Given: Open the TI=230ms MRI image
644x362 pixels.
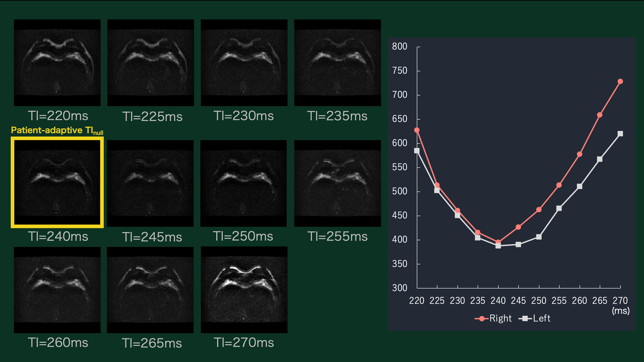Looking at the screenshot, I should 244,63.
